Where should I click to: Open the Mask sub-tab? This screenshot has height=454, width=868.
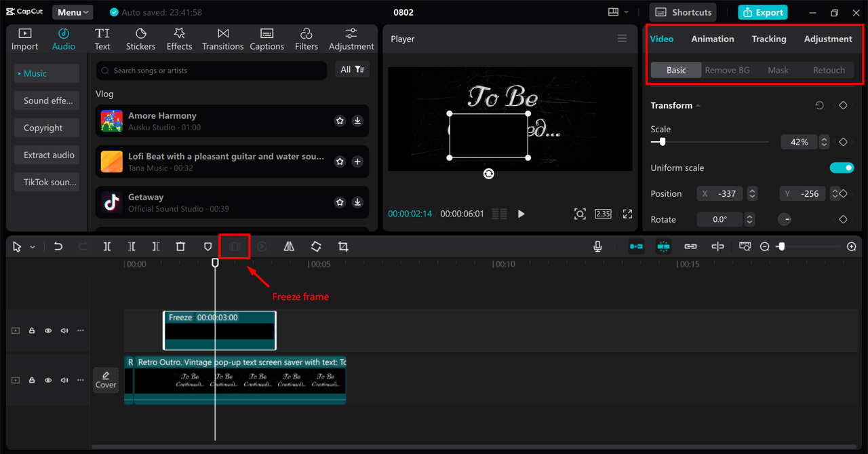(x=778, y=70)
